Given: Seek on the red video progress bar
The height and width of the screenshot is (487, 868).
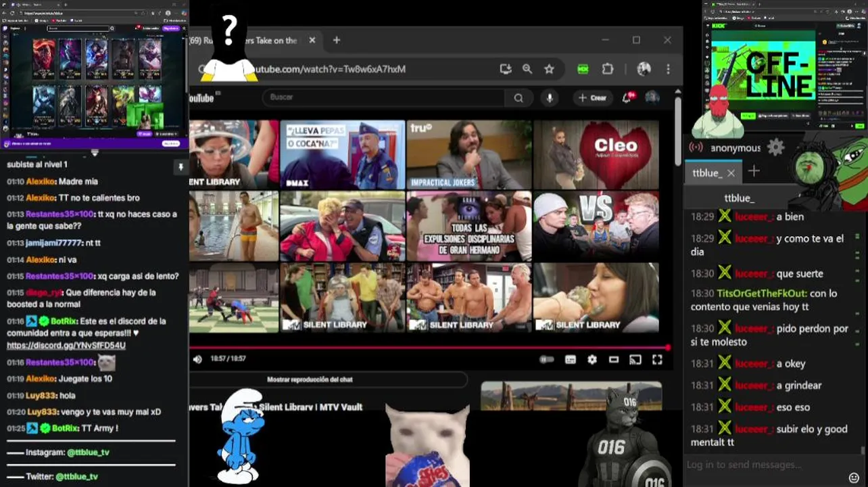Looking at the screenshot, I should tap(429, 348).
